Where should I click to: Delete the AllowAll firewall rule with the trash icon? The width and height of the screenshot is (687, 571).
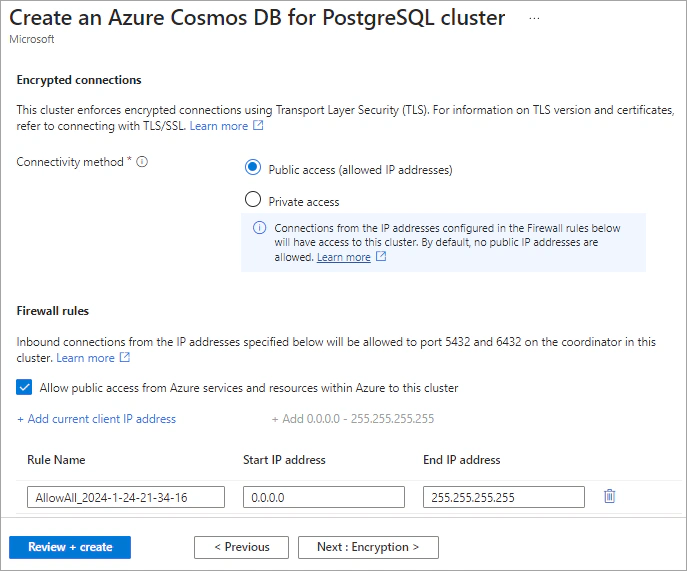[x=609, y=496]
